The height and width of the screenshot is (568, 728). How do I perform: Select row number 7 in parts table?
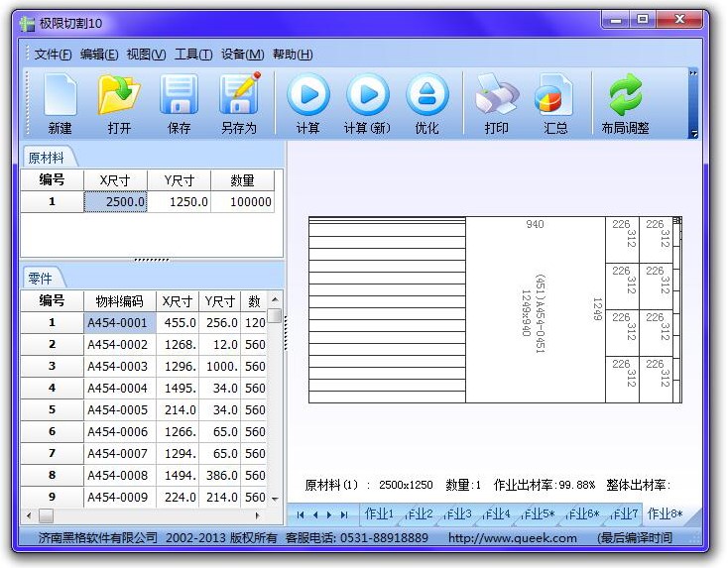(52, 453)
